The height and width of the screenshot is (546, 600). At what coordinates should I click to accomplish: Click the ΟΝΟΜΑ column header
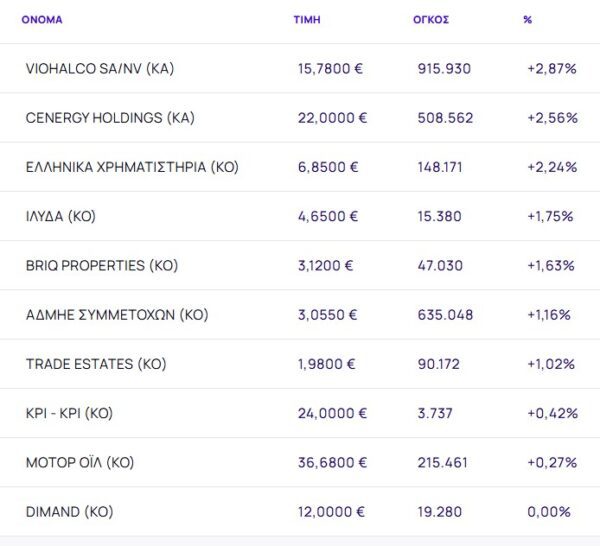pyautogui.click(x=41, y=19)
